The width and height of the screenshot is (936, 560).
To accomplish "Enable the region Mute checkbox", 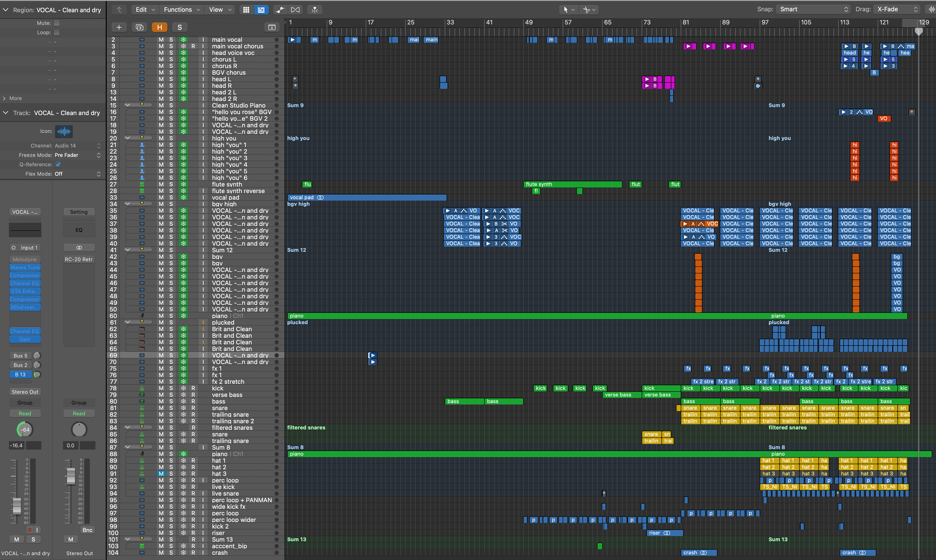I will (x=57, y=23).
